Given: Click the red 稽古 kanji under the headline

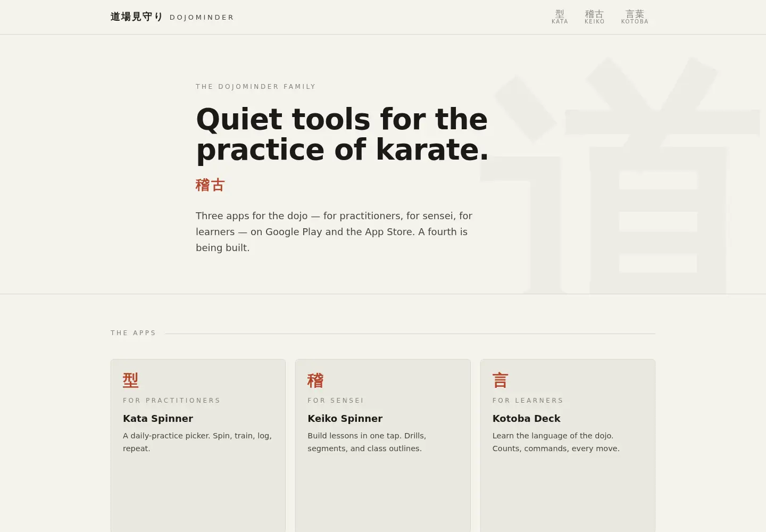Looking at the screenshot, I should coord(210,185).
